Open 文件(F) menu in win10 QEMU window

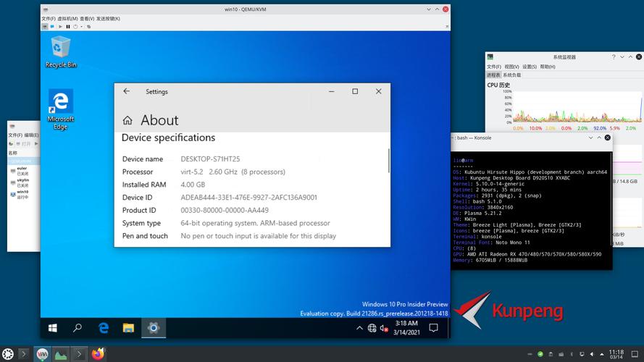(x=49, y=19)
